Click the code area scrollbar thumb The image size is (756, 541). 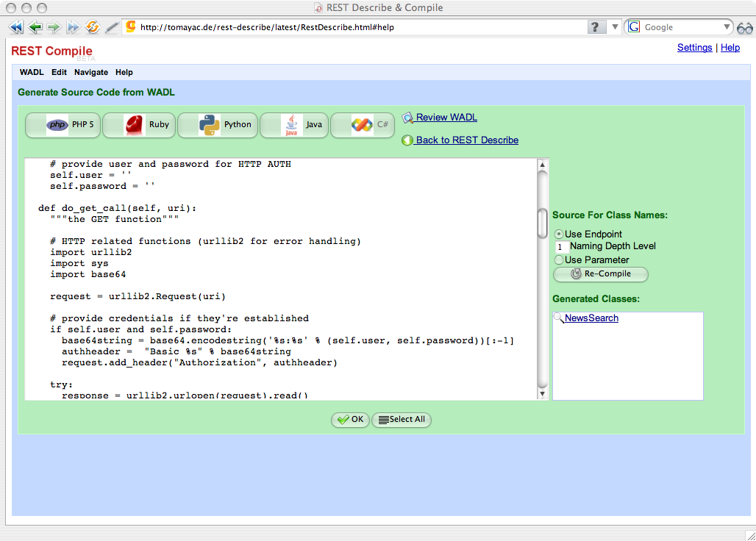click(543, 223)
